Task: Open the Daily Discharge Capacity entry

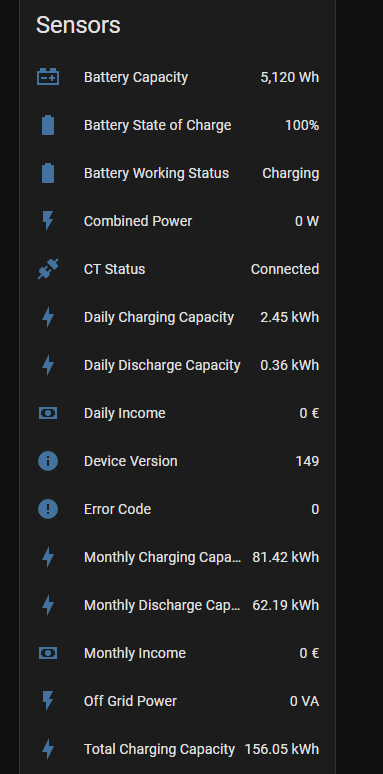Action: coord(178,365)
